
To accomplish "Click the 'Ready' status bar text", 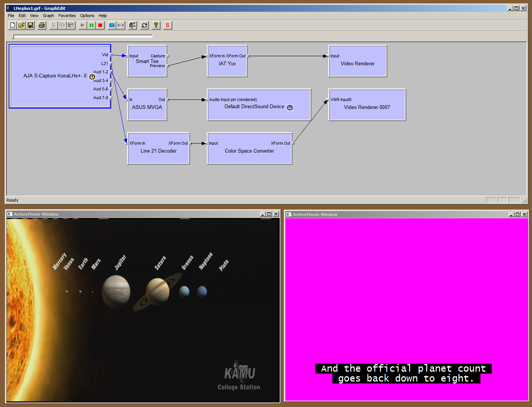I will tap(12, 200).
